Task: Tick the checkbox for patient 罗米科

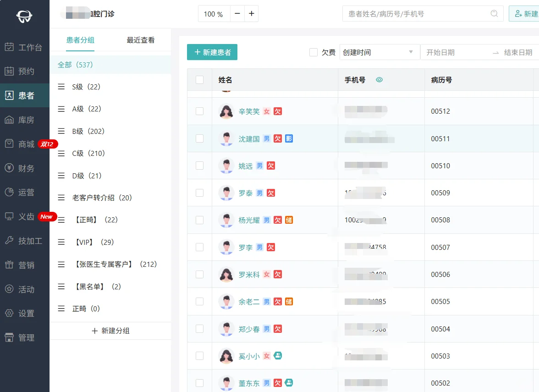Action: pyautogui.click(x=199, y=274)
